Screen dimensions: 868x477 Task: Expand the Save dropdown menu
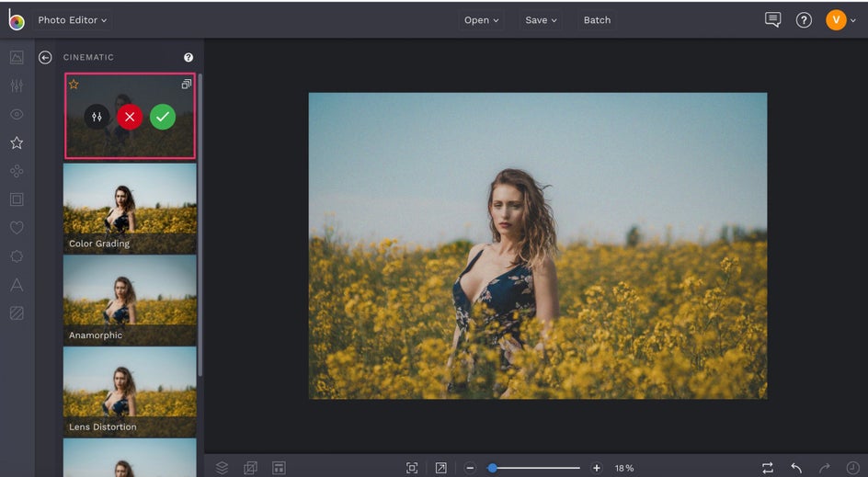[x=542, y=20]
